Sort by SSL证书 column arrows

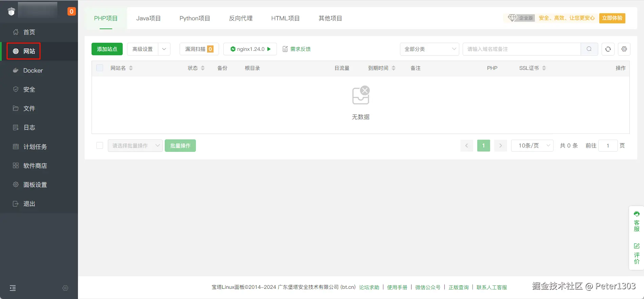point(544,68)
